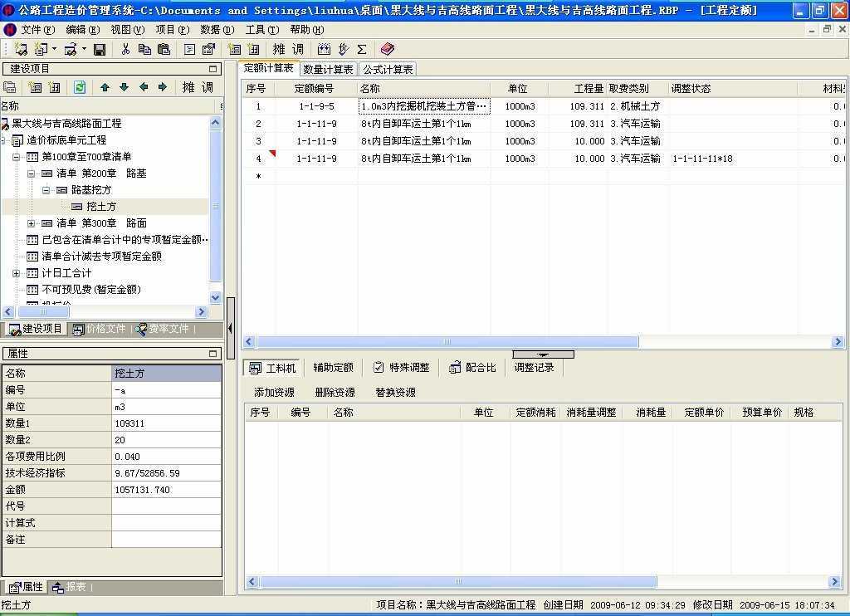Click 调 in the main toolbar
Screen dimensions: 850x616
pyautogui.click(x=298, y=49)
